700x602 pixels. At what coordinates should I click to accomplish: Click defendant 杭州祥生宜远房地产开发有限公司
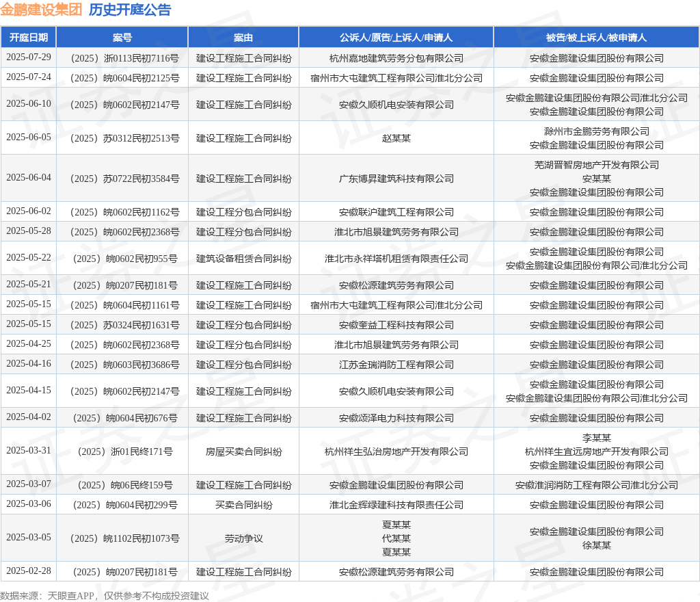(x=596, y=451)
